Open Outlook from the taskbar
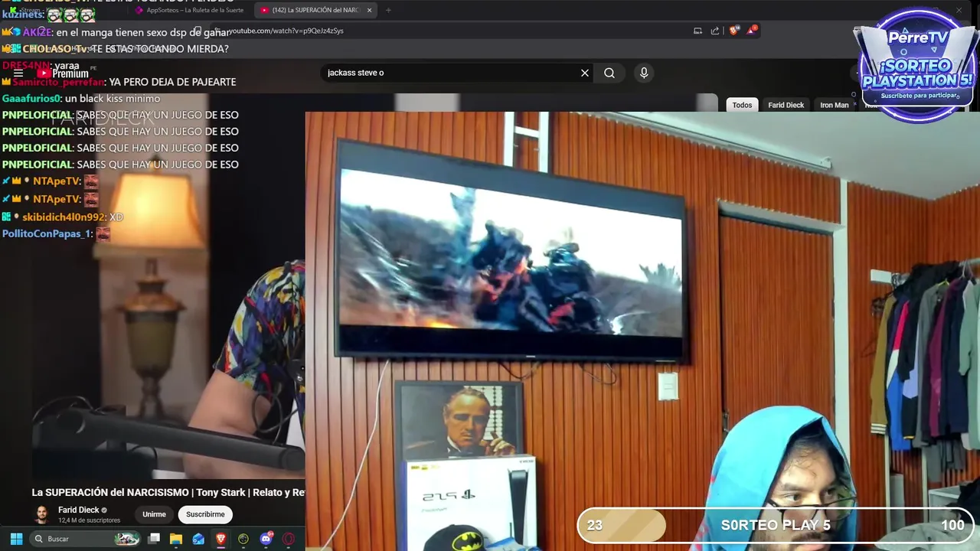The height and width of the screenshot is (551, 980). (198, 539)
